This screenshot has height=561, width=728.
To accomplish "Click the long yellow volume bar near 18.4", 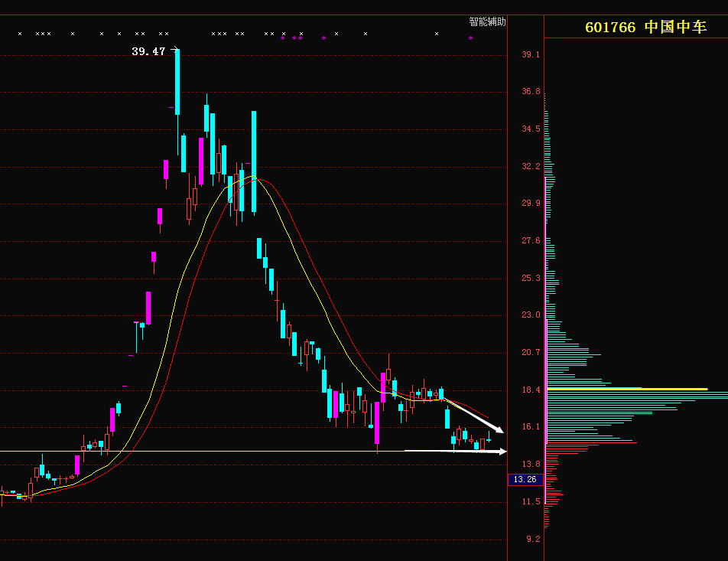I will [x=627, y=389].
